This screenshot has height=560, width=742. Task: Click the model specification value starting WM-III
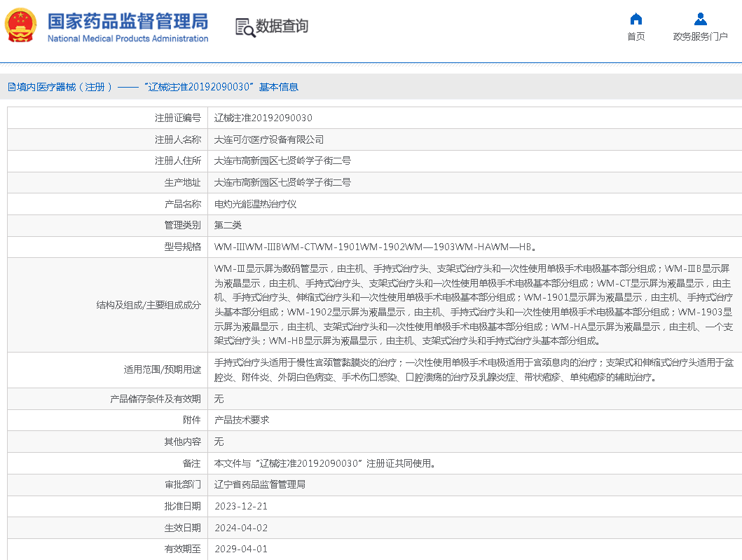point(376,247)
